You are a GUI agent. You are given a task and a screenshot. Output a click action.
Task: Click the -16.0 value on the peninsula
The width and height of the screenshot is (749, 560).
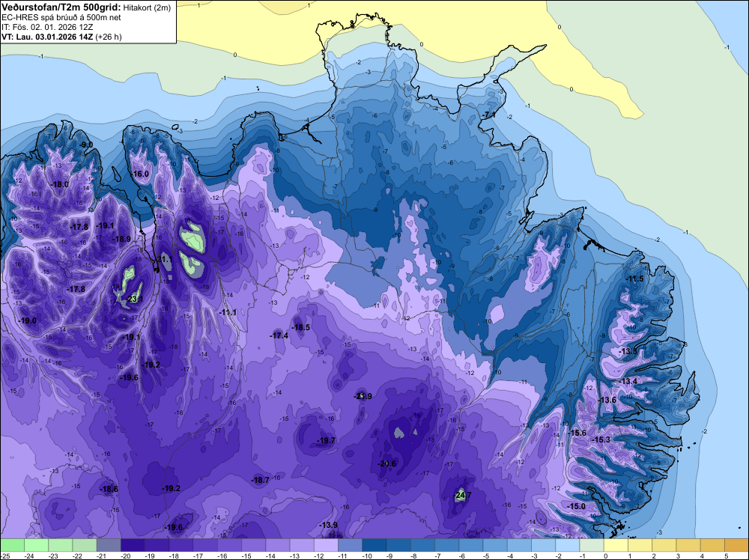[141, 174]
